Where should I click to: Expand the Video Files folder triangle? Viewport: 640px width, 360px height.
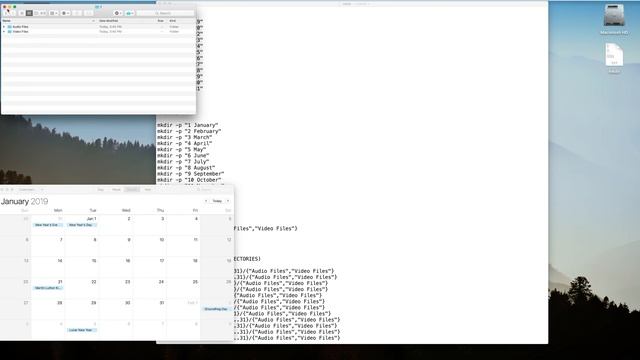pos(4,31)
